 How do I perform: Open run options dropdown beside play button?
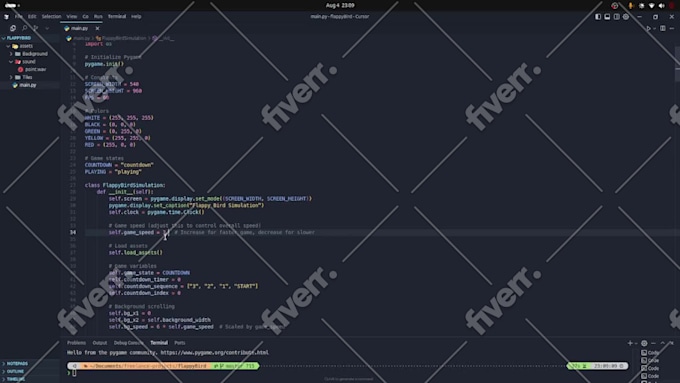click(654, 29)
